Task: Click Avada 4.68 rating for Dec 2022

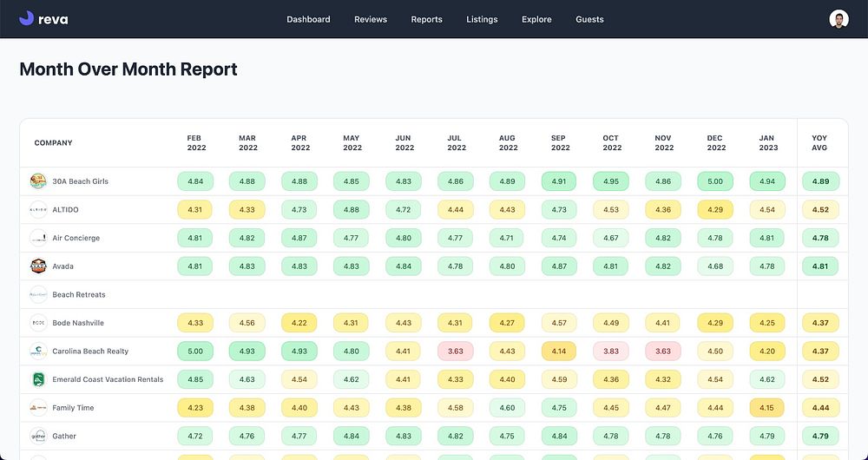Action: tap(715, 266)
